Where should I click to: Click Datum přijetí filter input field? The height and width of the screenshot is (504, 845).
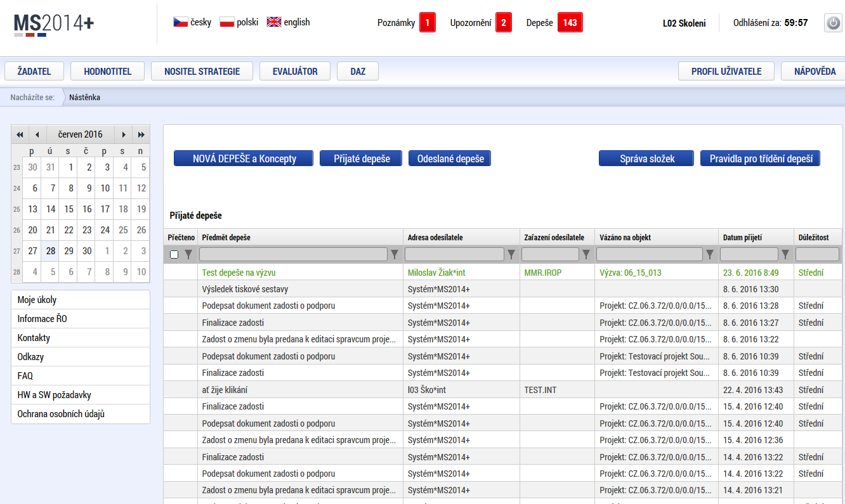[749, 255]
